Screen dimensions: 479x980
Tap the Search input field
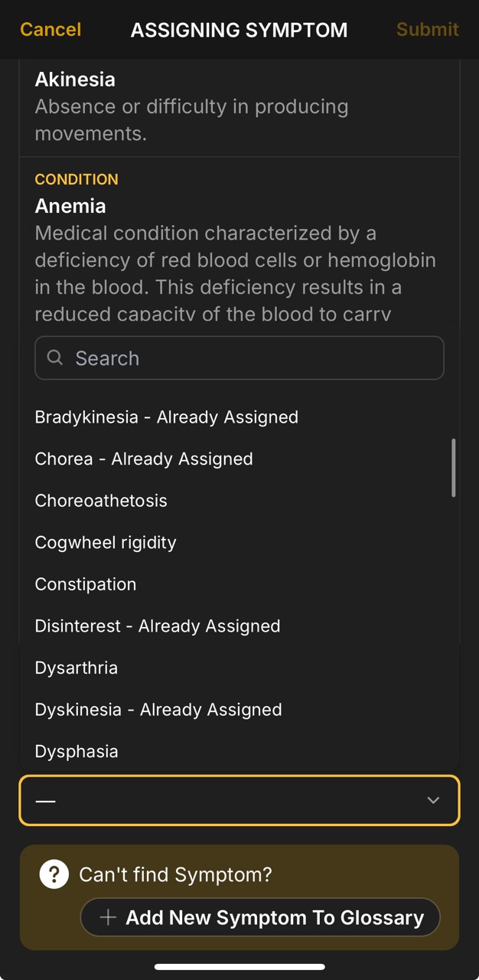pyautogui.click(x=239, y=358)
